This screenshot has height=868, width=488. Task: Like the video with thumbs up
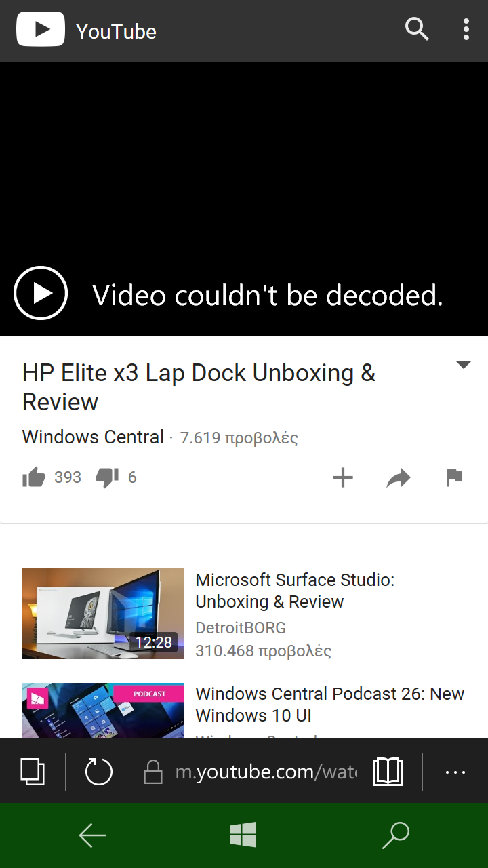(33, 477)
